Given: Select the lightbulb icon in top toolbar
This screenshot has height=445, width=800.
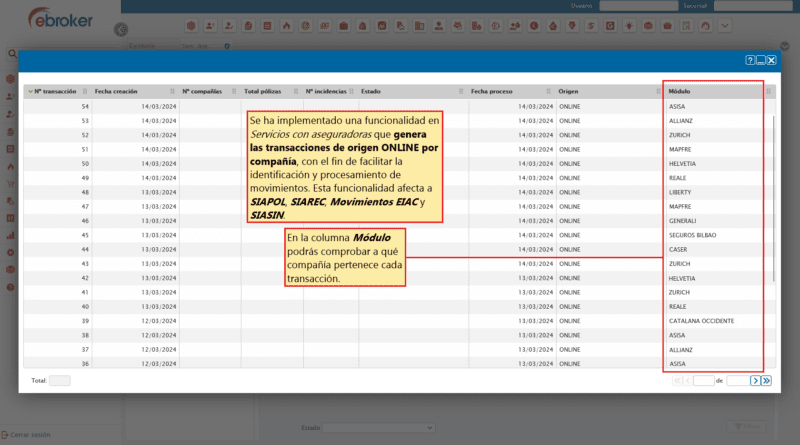Looking at the screenshot, I should pyautogui.click(x=629, y=26).
